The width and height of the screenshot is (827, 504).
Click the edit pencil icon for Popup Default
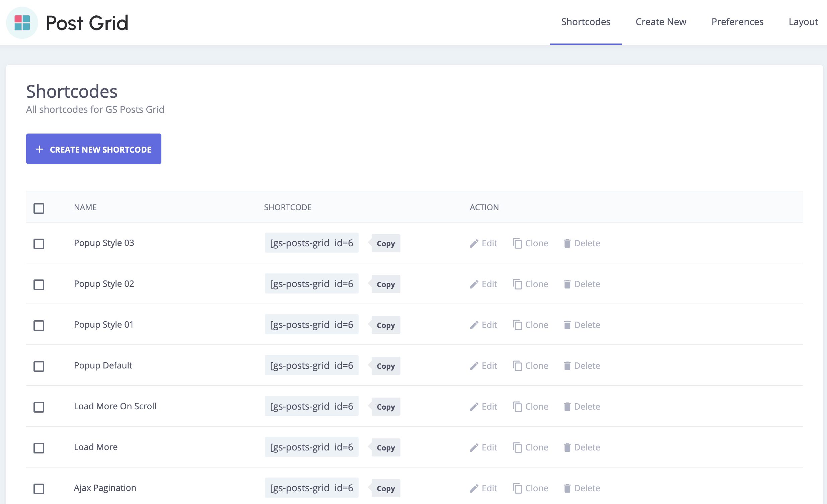tap(474, 366)
